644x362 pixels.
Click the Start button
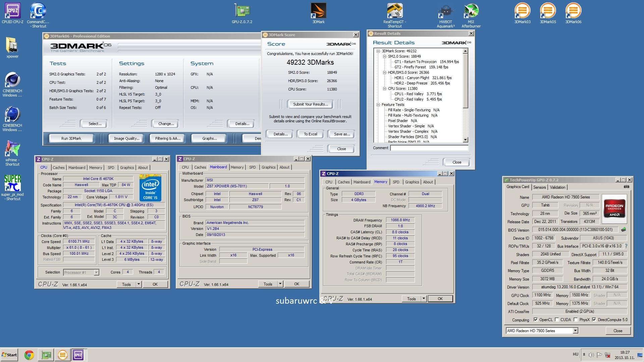9,355
